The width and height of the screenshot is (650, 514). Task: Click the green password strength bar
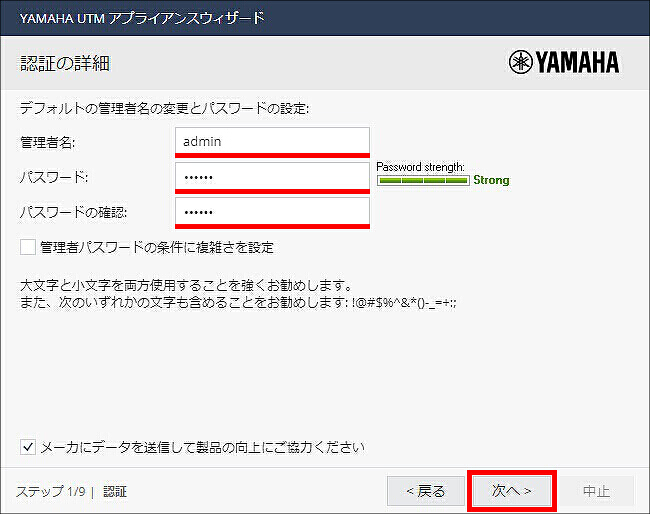coord(423,180)
